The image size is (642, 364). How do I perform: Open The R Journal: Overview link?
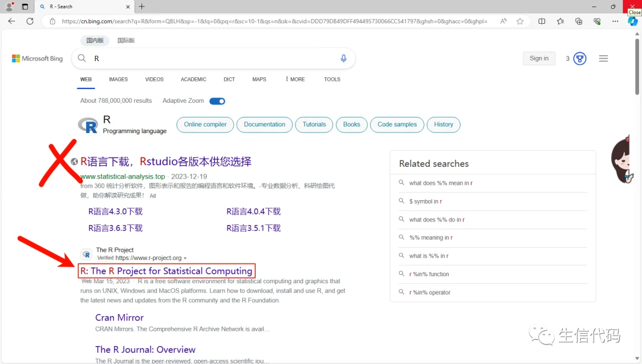pyautogui.click(x=146, y=350)
